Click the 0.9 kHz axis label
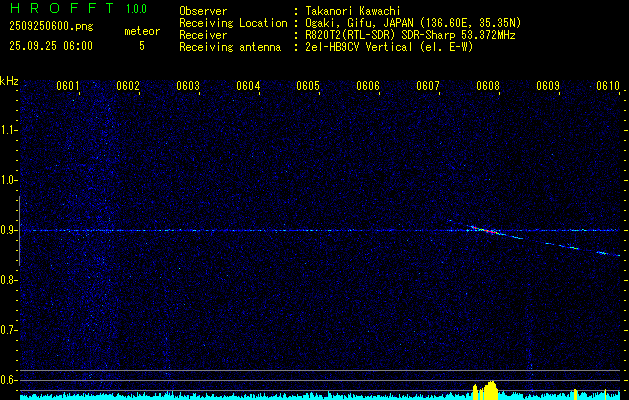629x400 pixels. click(8, 230)
